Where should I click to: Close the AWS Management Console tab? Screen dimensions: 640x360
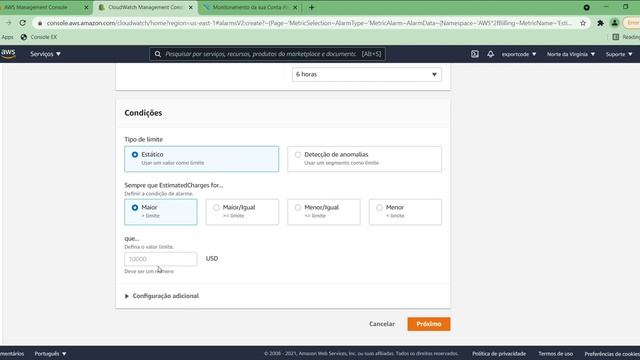86,7
